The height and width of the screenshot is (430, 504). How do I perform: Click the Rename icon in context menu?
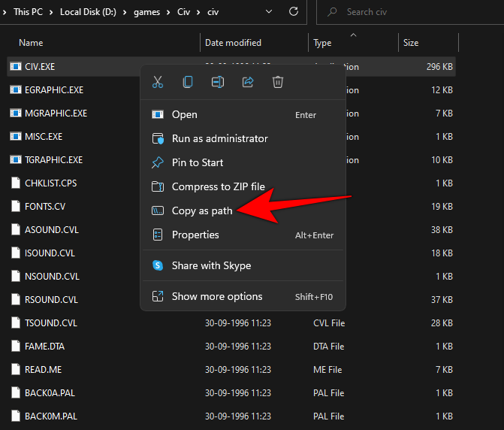[218, 82]
